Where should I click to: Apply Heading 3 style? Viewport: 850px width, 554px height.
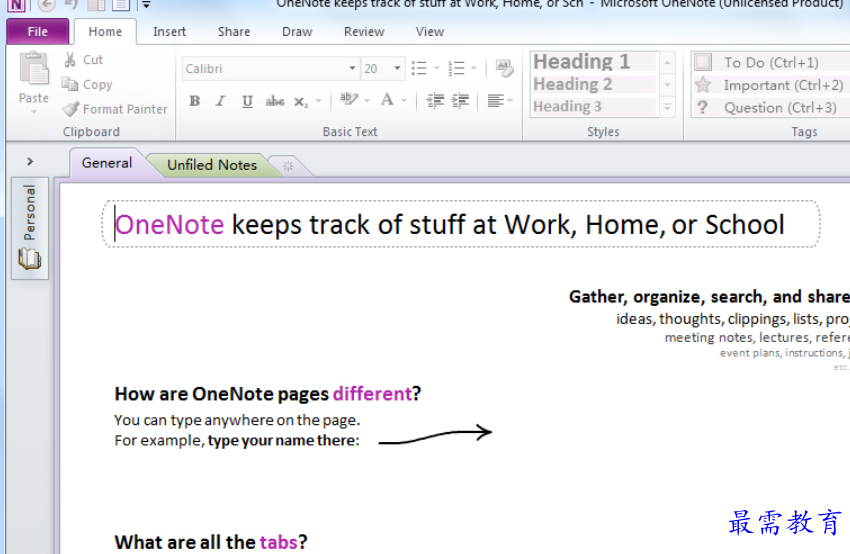(x=594, y=106)
